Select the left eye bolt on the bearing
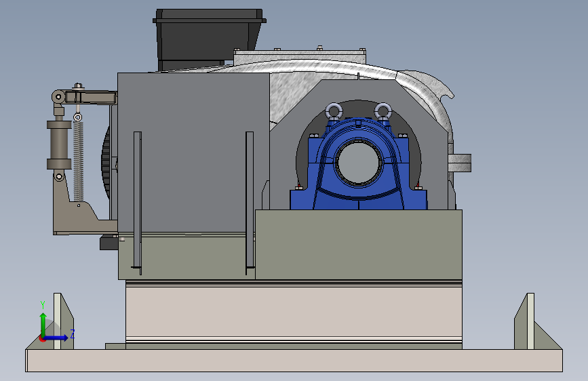 point(334,112)
